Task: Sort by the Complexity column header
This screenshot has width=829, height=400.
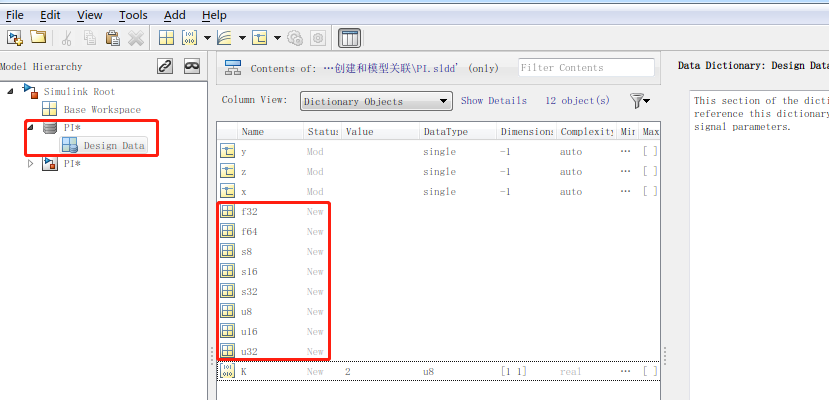Action: pos(587,132)
